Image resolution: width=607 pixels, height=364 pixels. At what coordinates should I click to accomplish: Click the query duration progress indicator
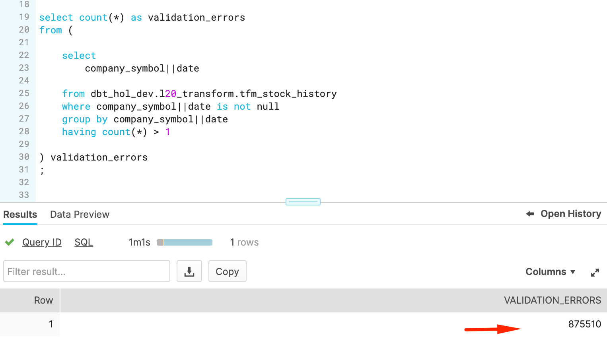pyautogui.click(x=184, y=242)
